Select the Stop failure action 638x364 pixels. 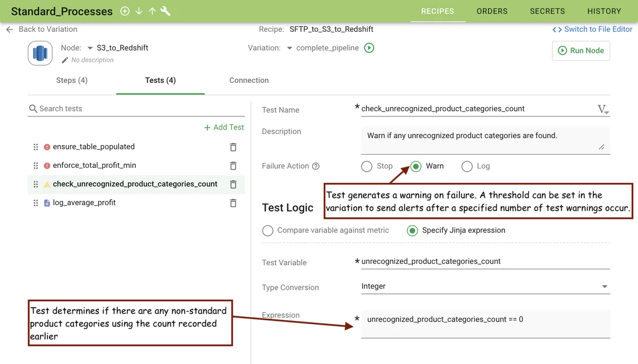366,166
